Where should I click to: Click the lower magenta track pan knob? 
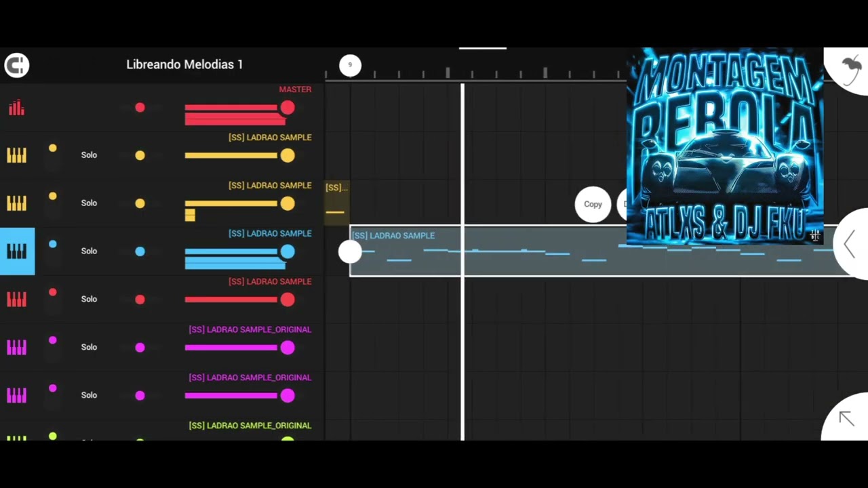pyautogui.click(x=140, y=396)
